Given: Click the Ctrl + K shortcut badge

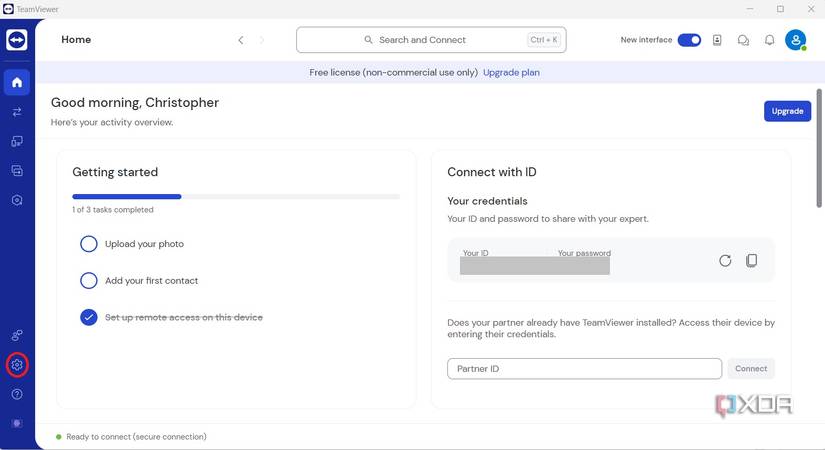Looking at the screenshot, I should [x=544, y=40].
